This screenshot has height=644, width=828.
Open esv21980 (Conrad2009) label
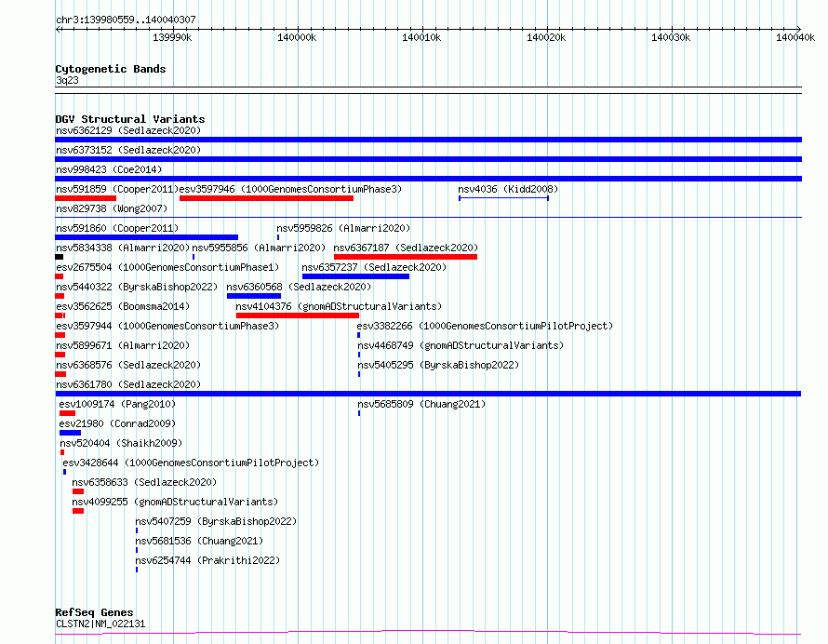[x=117, y=423]
